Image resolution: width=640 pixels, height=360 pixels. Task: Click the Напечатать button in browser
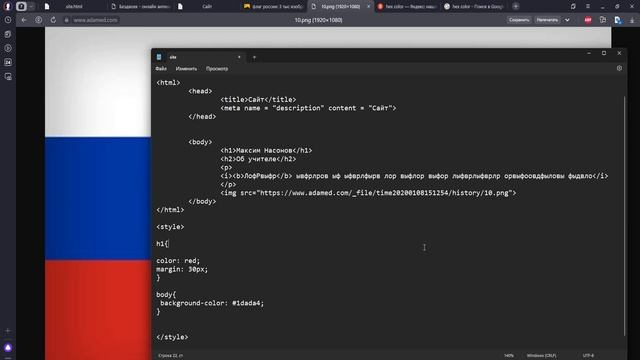[547, 20]
